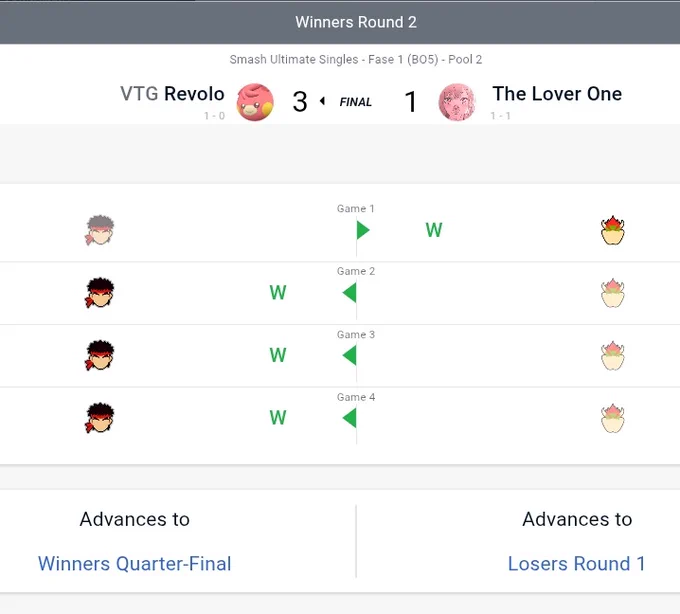Open The Lover One player name
Viewport: 680px width, 614px height.
[x=557, y=94]
